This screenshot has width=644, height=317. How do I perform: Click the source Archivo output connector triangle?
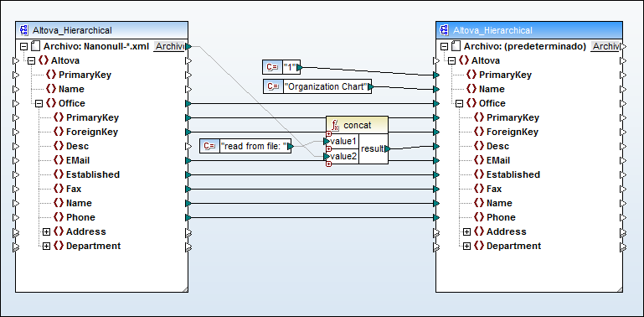coord(188,46)
